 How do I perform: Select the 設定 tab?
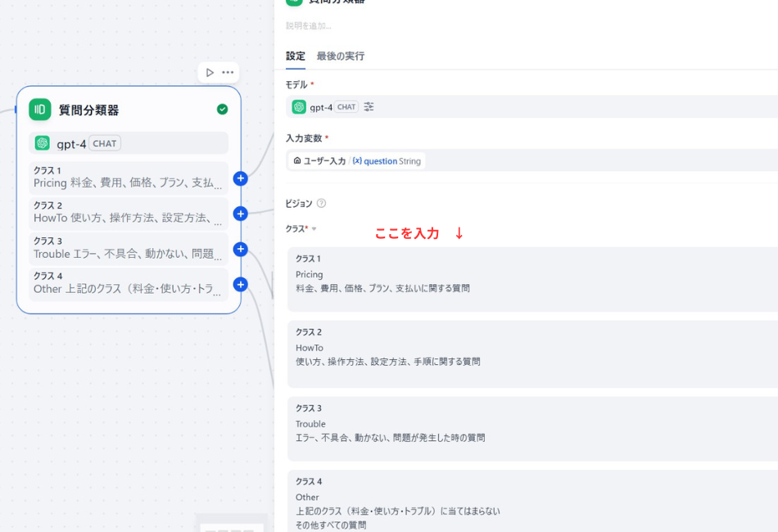click(295, 56)
